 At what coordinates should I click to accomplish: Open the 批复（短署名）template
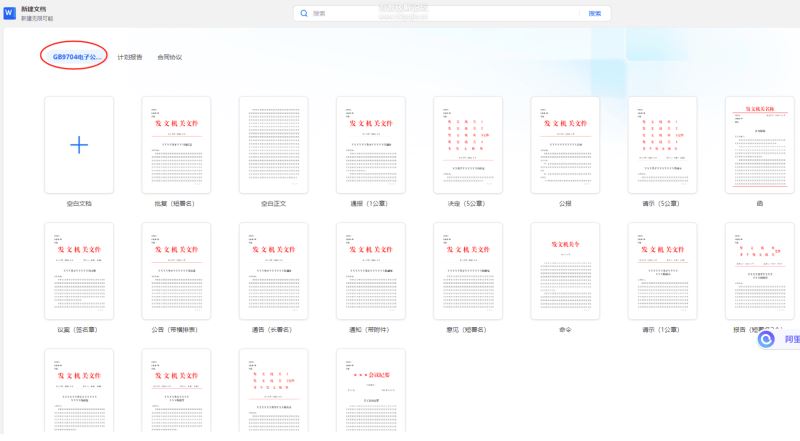tap(176, 144)
